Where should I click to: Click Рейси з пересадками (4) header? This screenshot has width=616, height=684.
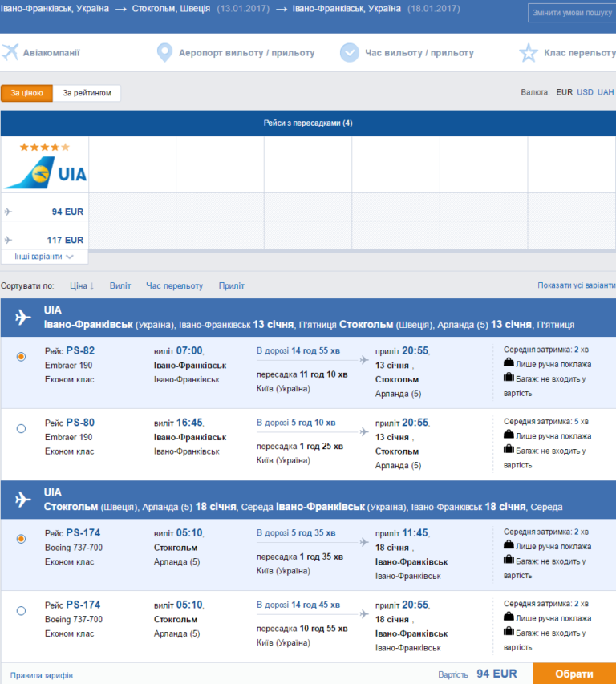(308, 123)
